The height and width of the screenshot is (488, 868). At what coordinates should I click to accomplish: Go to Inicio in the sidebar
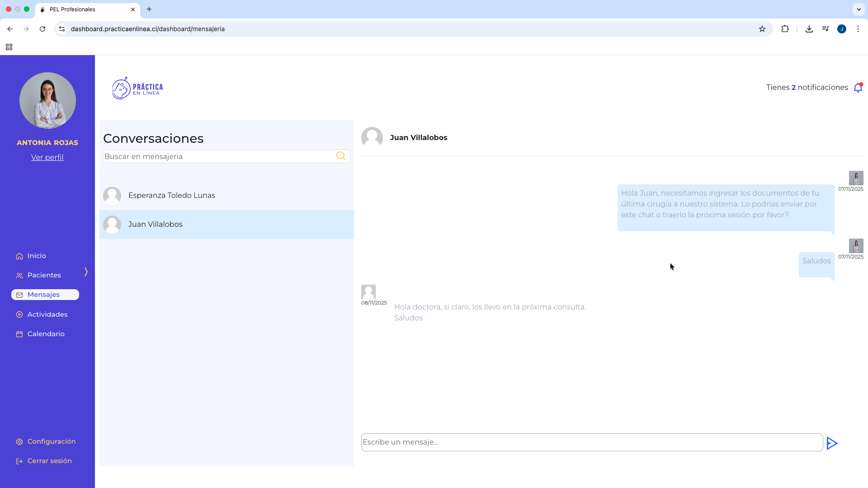point(37,256)
